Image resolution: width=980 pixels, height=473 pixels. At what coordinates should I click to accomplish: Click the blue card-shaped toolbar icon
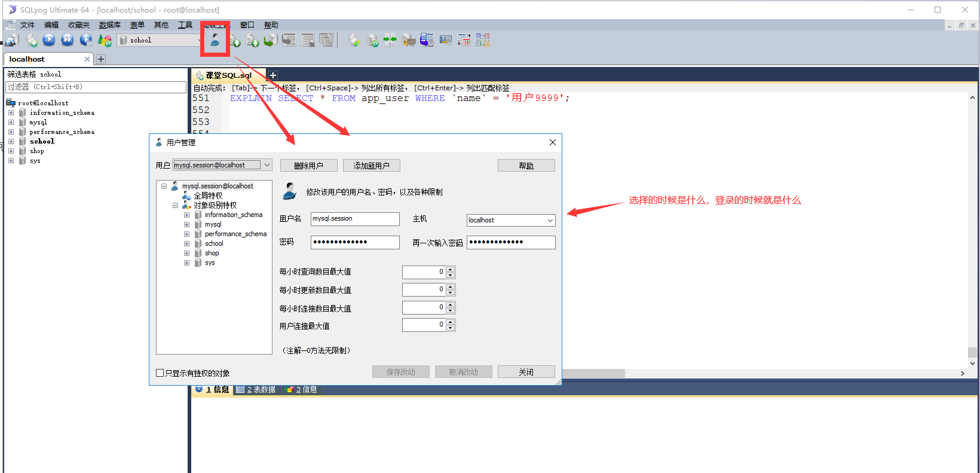[x=446, y=40]
